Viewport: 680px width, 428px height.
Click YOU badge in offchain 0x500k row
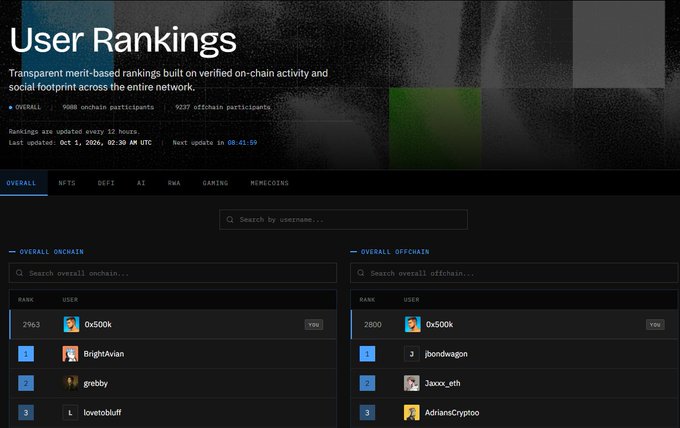pos(655,325)
